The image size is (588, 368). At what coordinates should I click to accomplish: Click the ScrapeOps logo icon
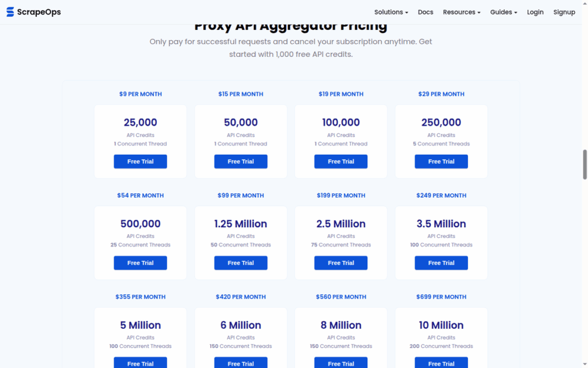click(10, 12)
